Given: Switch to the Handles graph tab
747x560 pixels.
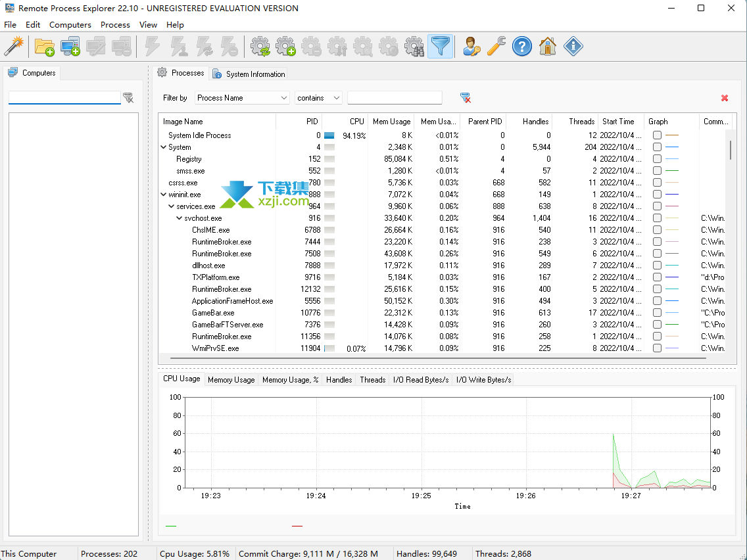Looking at the screenshot, I should coord(339,379).
